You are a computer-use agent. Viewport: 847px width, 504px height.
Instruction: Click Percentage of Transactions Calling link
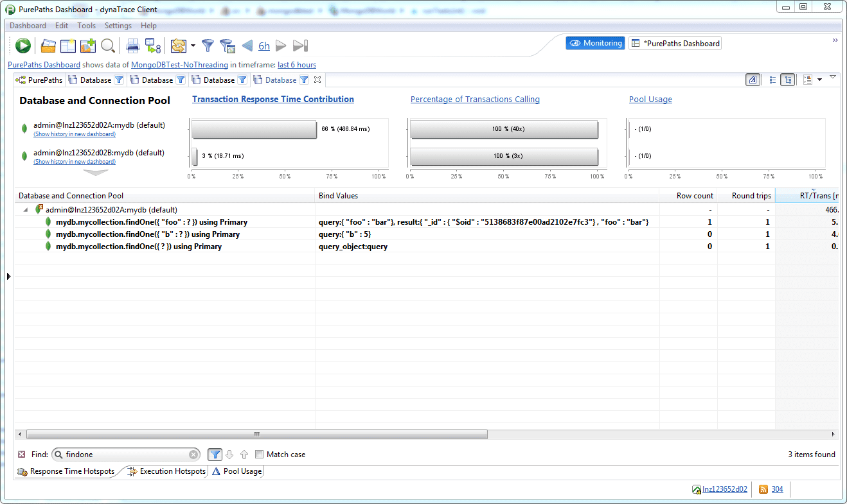(x=475, y=99)
